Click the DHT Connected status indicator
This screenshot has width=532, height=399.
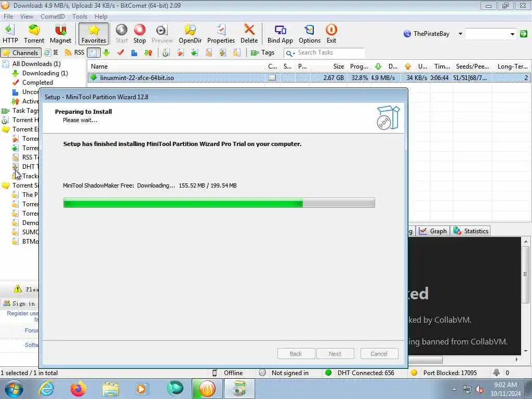tap(360, 373)
